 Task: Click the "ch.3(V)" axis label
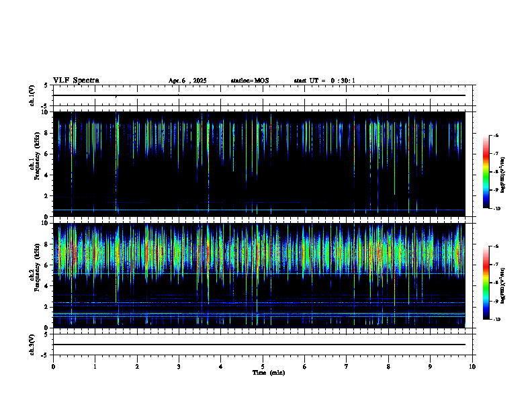coord(32,345)
